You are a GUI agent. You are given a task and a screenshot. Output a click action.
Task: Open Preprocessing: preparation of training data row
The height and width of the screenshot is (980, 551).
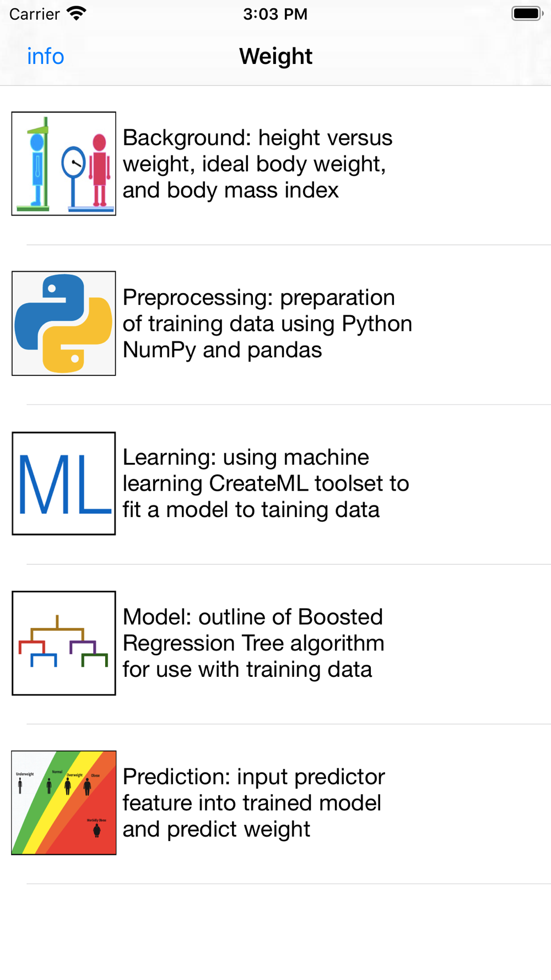pyautogui.click(x=275, y=325)
